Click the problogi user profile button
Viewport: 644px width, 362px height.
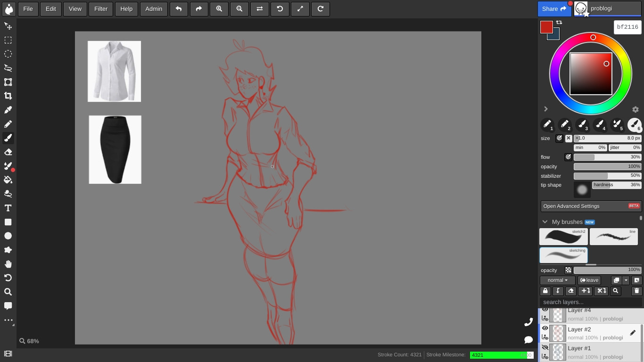click(x=608, y=8)
